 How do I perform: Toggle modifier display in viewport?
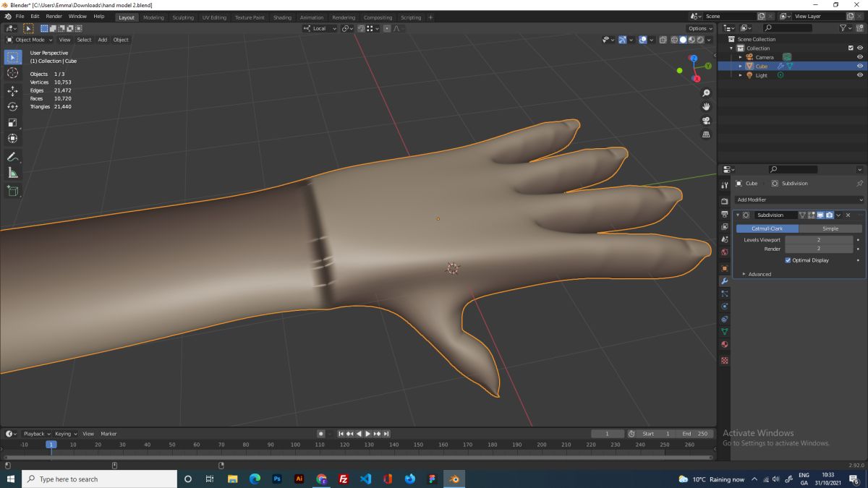(820, 215)
